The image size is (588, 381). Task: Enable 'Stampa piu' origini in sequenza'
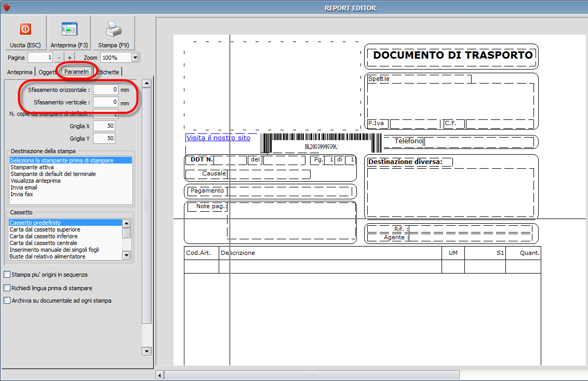coord(7,275)
